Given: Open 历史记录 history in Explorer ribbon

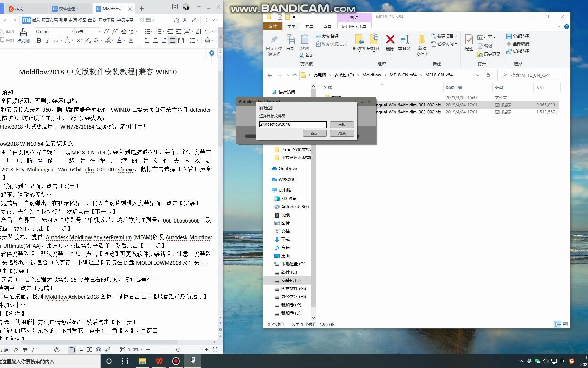Looking at the screenshot, I should [489, 55].
